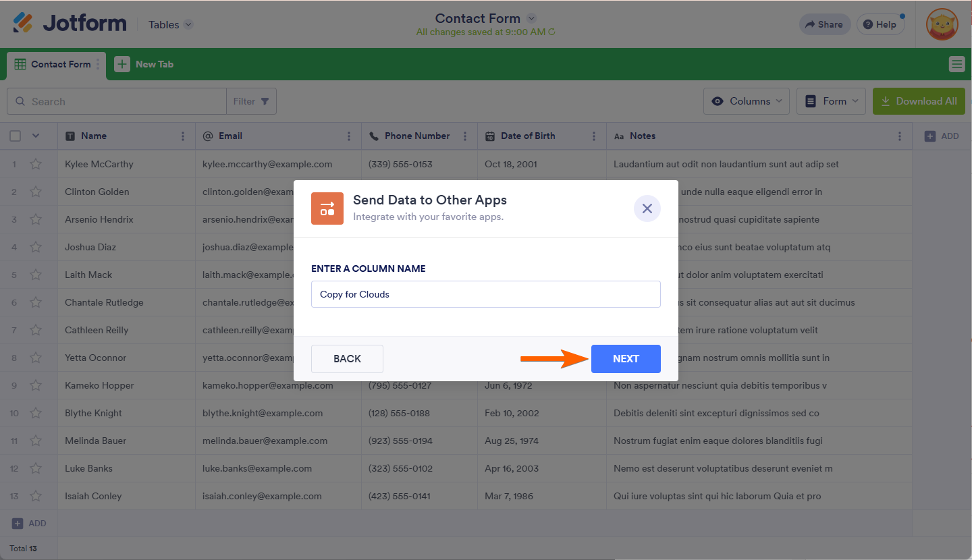Open the user avatar profile

(x=942, y=24)
